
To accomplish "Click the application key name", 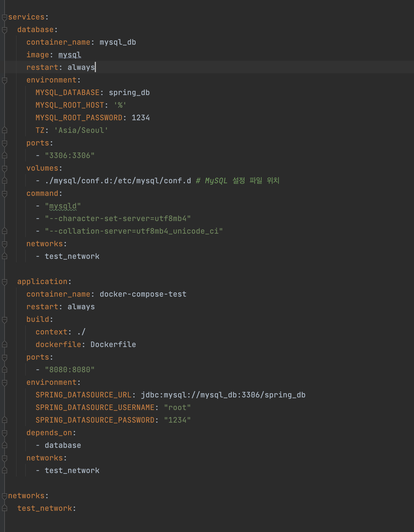I will click(42, 281).
